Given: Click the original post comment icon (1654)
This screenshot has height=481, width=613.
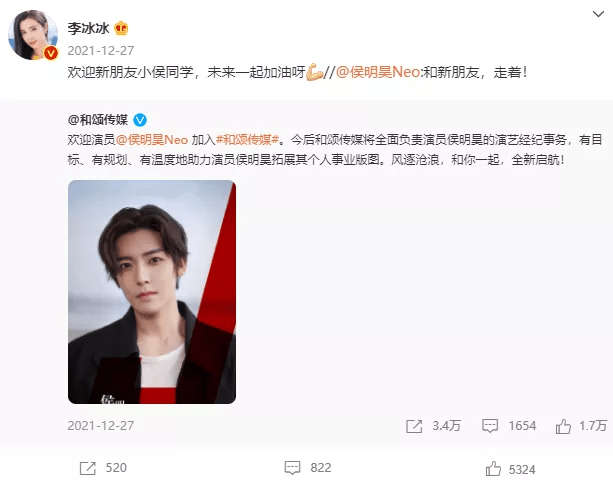Looking at the screenshot, I should 490,426.
